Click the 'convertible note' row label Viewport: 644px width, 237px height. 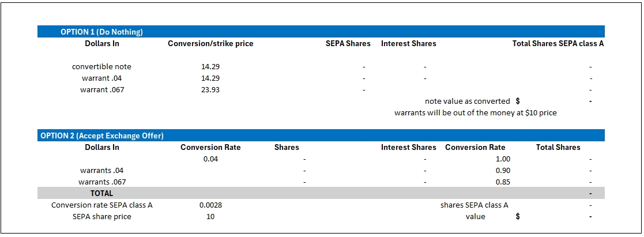101,66
